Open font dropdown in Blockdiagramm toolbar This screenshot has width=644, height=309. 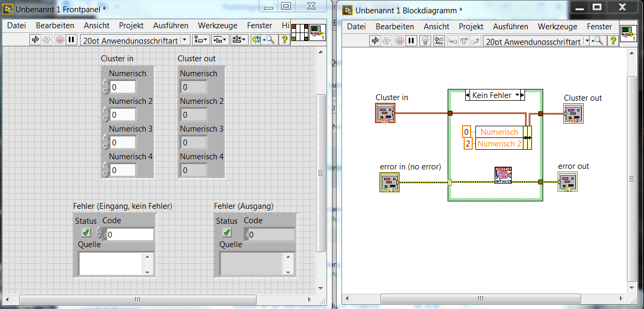pyautogui.click(x=587, y=40)
